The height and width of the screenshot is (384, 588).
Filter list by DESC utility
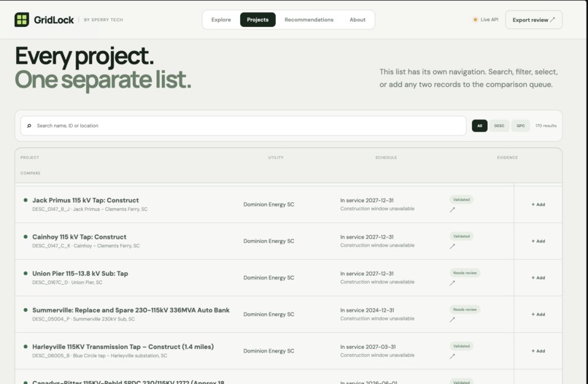(x=499, y=126)
